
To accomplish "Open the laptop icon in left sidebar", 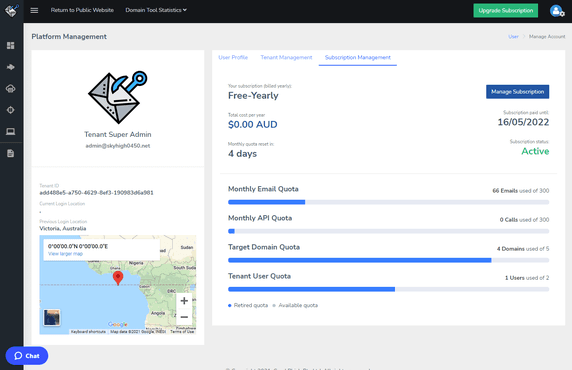I will [x=11, y=131].
